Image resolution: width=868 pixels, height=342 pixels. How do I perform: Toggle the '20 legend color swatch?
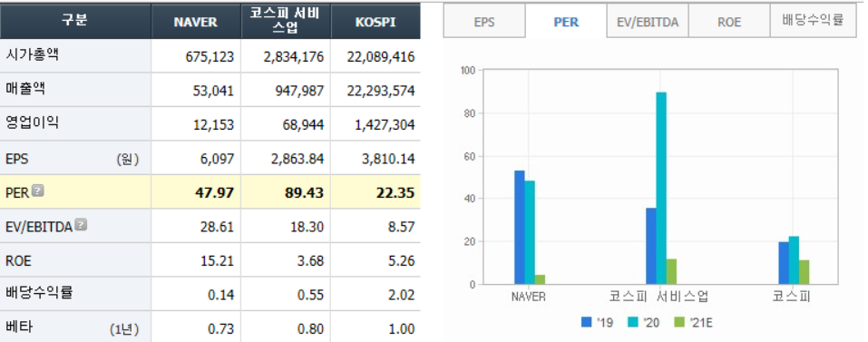[x=633, y=322]
